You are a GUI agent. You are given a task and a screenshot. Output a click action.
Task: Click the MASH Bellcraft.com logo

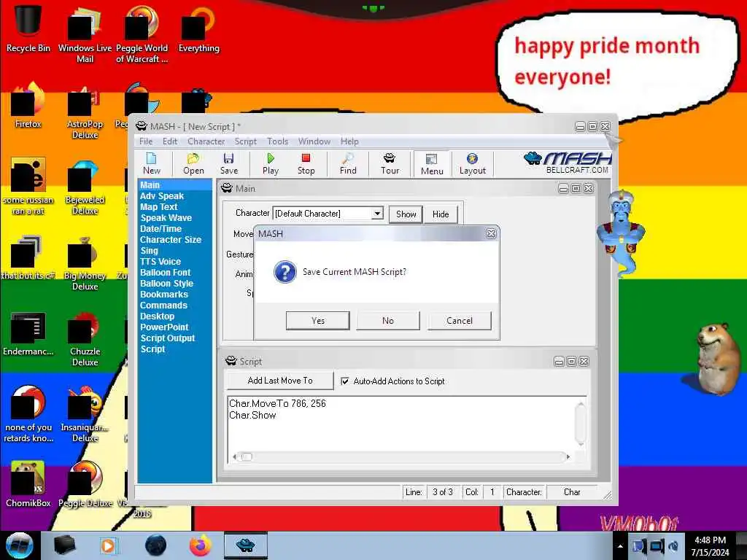click(567, 163)
